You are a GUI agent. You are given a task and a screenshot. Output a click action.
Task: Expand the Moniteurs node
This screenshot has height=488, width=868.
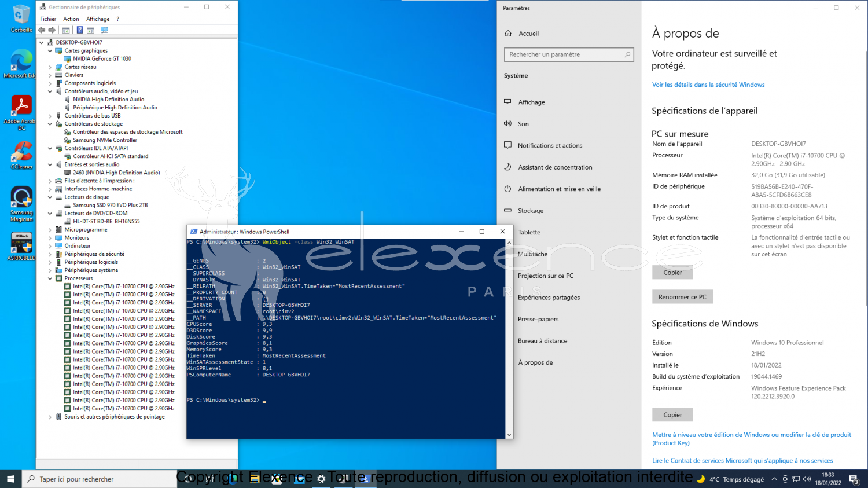coord(50,238)
